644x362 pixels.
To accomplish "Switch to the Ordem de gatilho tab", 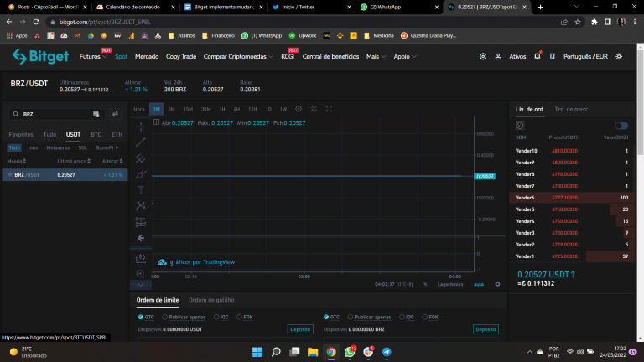I will pyautogui.click(x=211, y=300).
